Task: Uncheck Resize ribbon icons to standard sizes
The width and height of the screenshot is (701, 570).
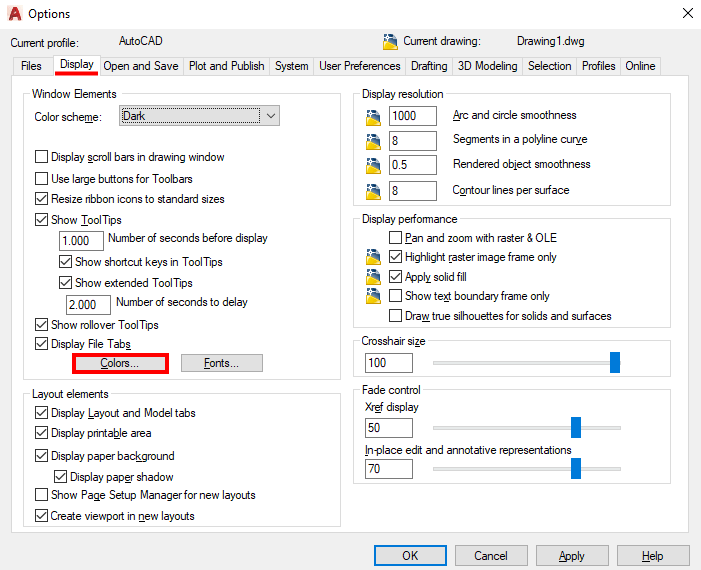Action: (42, 198)
